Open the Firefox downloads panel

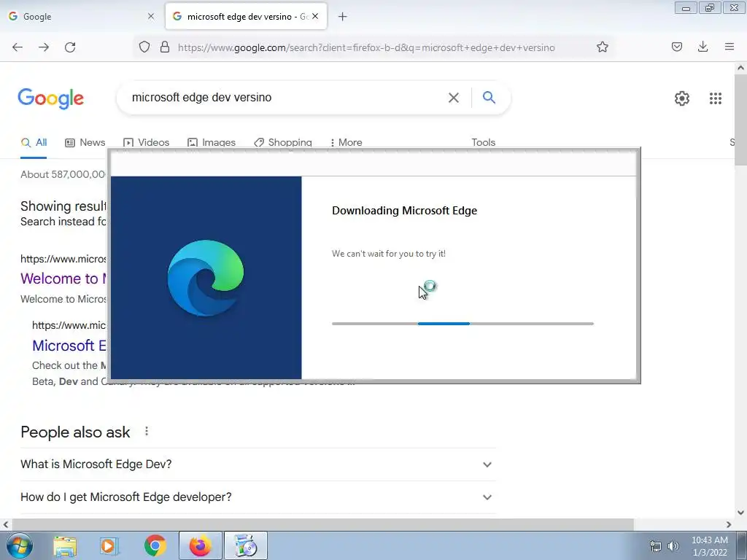tap(703, 47)
